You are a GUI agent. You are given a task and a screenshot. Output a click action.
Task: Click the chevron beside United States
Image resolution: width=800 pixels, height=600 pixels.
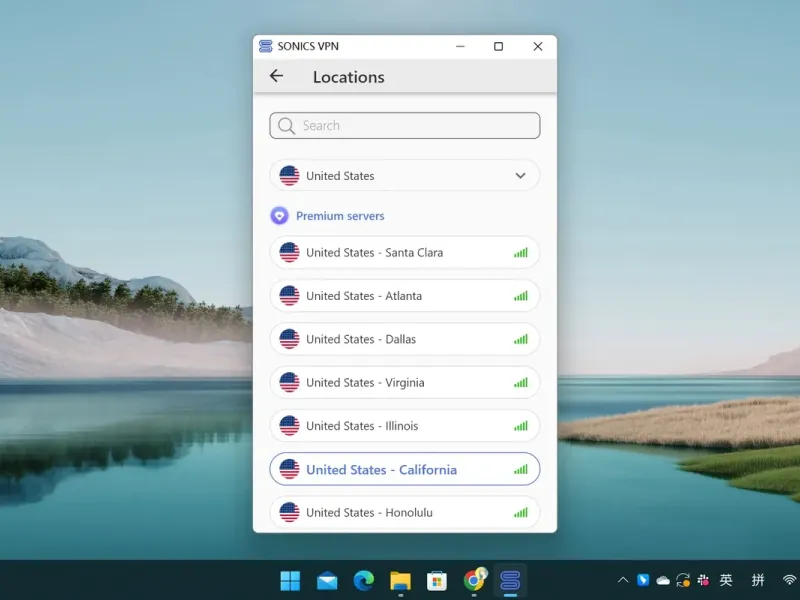point(520,176)
